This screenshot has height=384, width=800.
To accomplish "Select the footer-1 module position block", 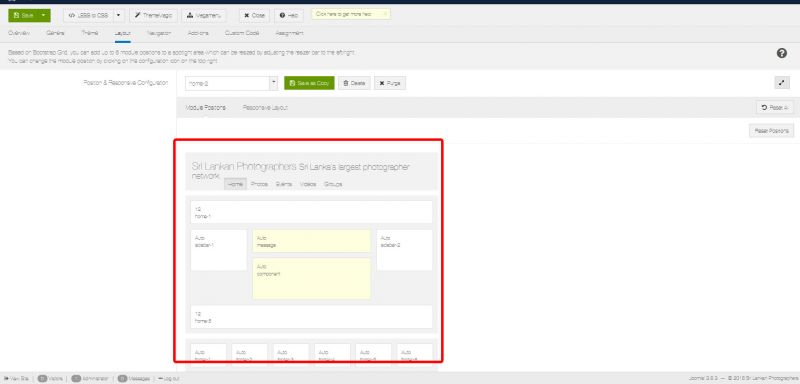I will pyautogui.click(x=208, y=355).
